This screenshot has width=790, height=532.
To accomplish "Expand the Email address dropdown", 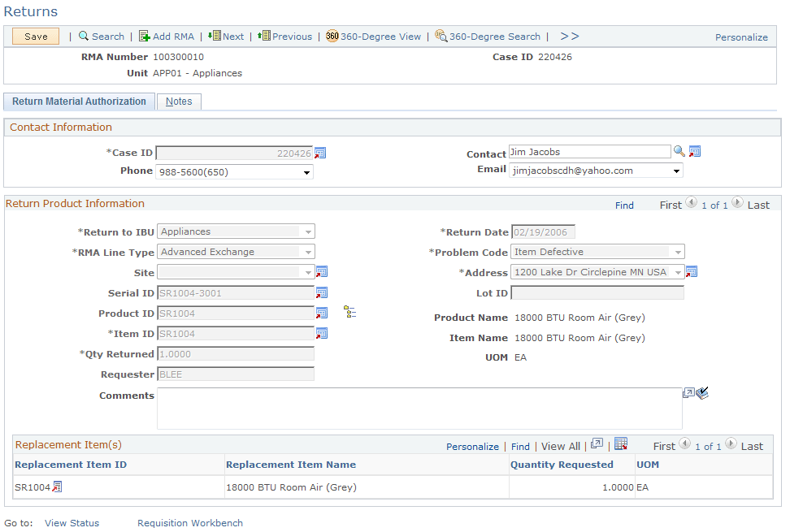I will tap(676, 171).
